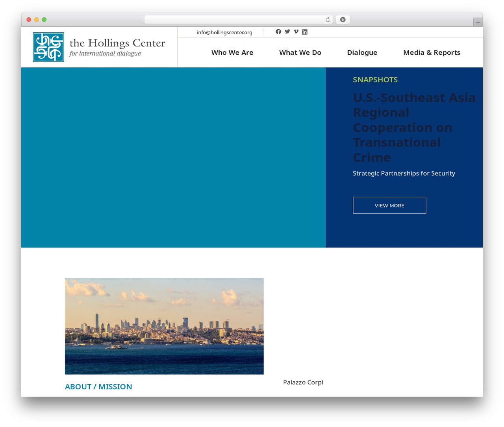Viewport: 504px width, 427px height.
Task: Click the site name 'the Hollings Center'
Action: point(117,43)
